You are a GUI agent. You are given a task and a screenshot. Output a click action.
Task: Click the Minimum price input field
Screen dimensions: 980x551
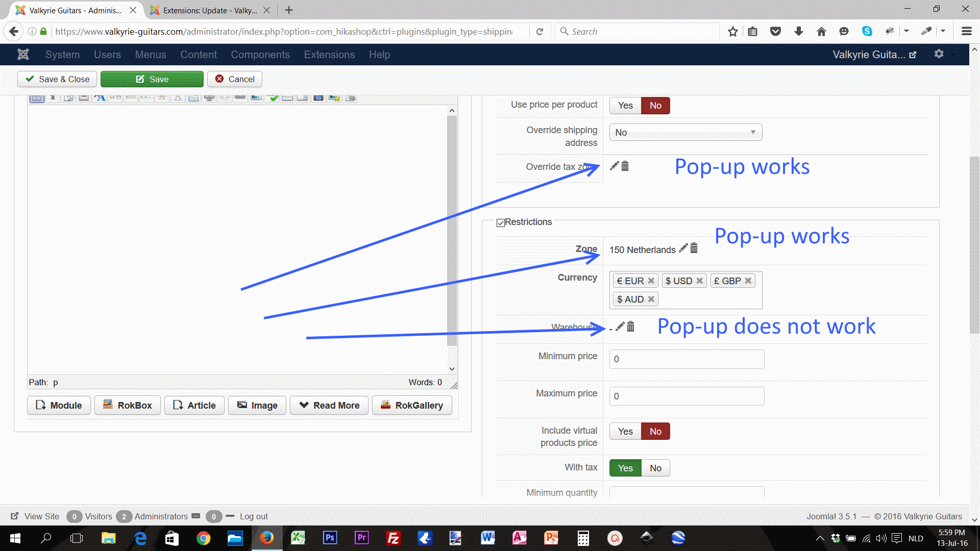coord(686,359)
